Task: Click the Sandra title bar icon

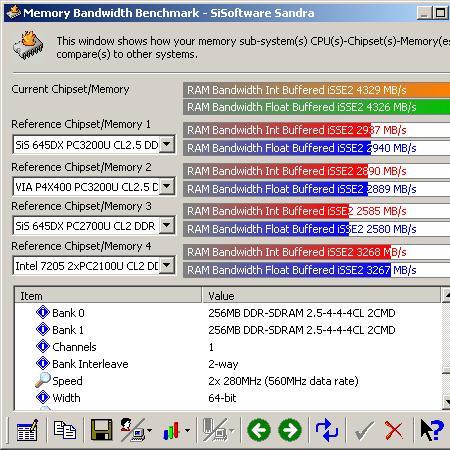Action: pos(13,12)
